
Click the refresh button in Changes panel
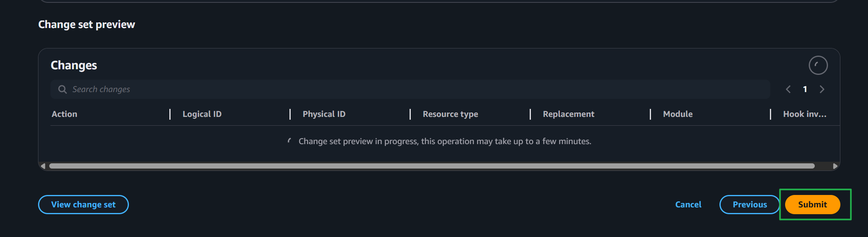(818, 65)
